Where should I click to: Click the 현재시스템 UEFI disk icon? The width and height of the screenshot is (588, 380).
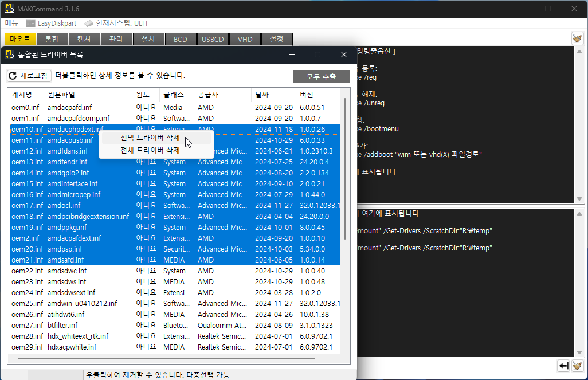point(89,23)
